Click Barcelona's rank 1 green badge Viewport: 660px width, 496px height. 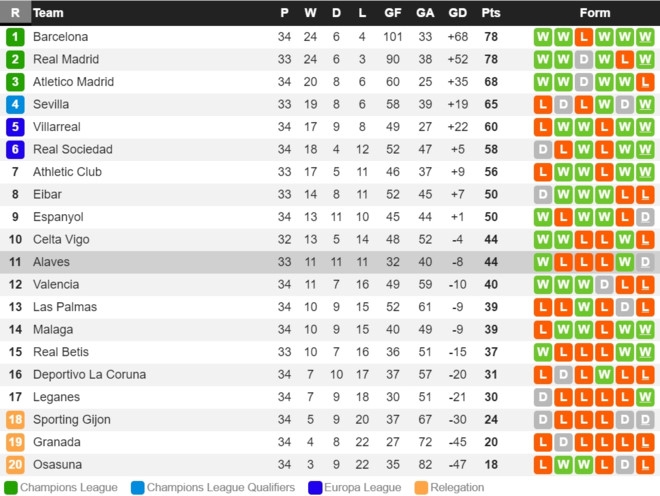point(15,36)
